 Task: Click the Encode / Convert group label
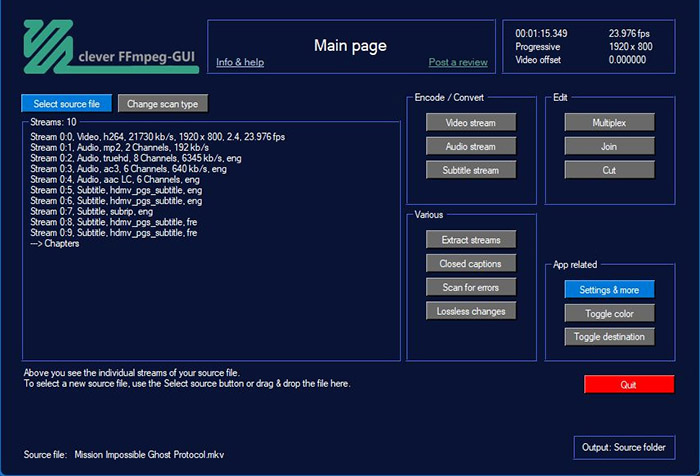click(449, 97)
